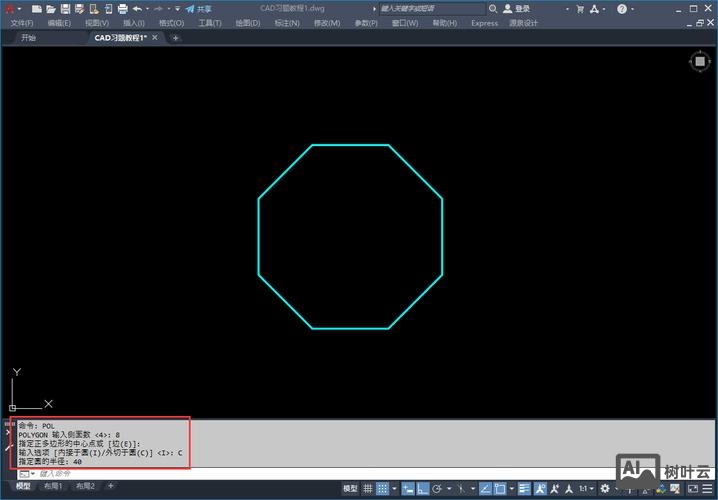
Task: Open the ViewCube navigation icon in drawing corner
Action: click(698, 62)
